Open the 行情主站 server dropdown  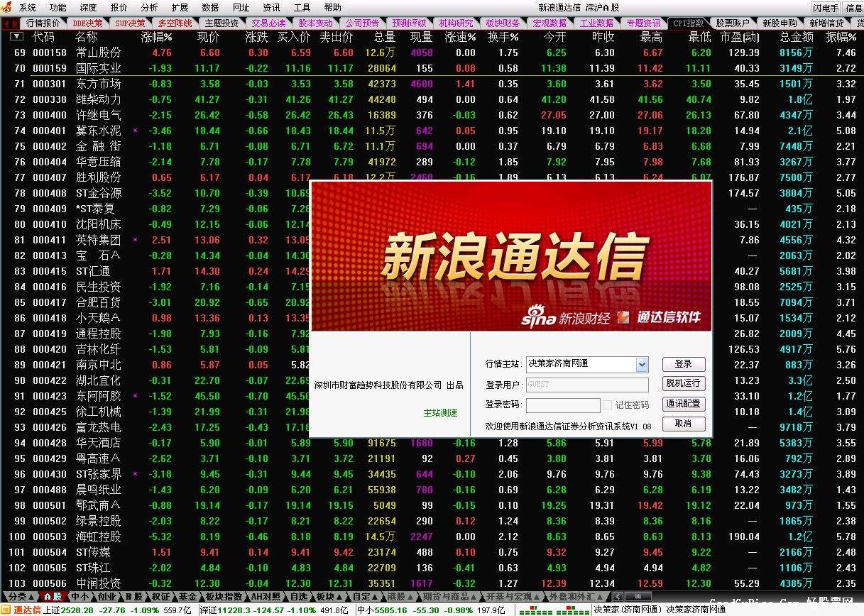tap(642, 365)
